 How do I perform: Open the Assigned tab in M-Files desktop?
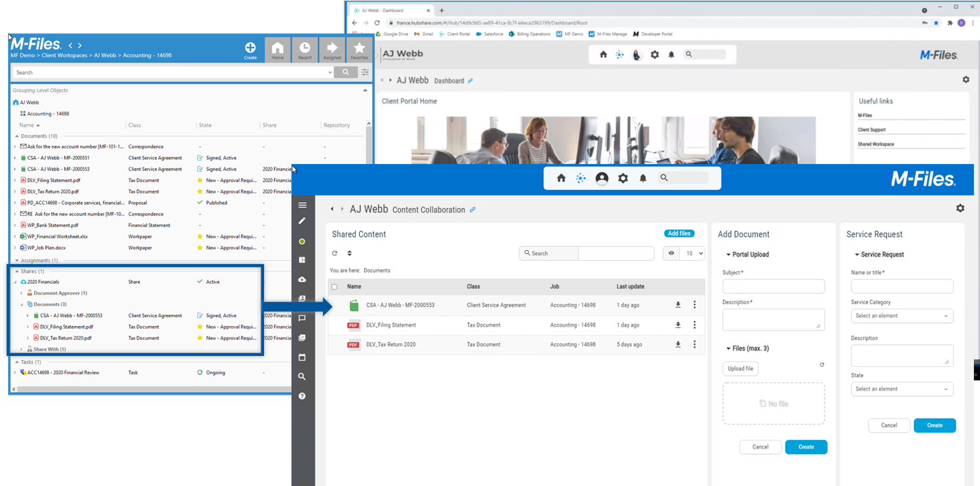pyautogui.click(x=332, y=50)
